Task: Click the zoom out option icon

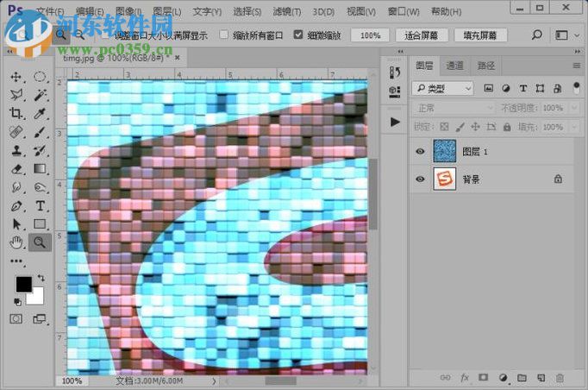Action: (79, 35)
